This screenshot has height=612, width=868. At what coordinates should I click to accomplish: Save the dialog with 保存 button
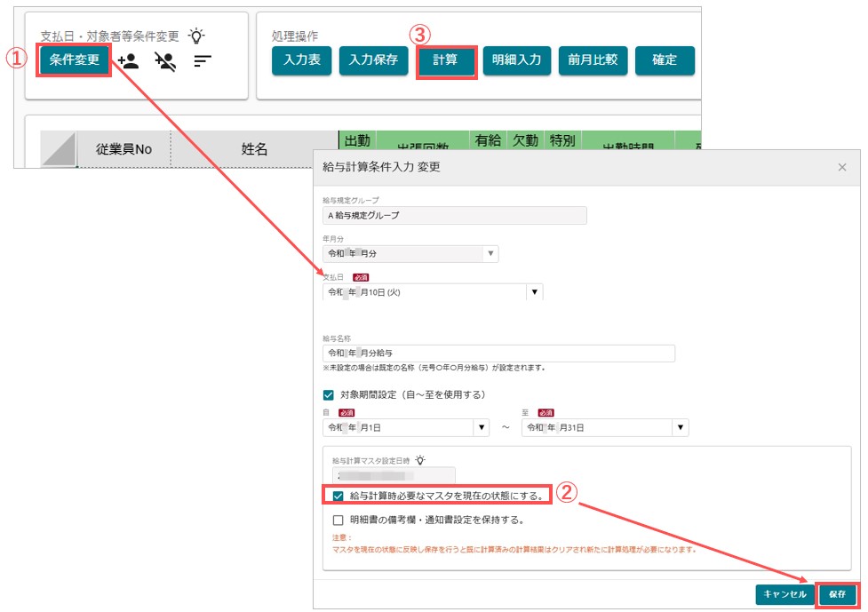(x=838, y=594)
